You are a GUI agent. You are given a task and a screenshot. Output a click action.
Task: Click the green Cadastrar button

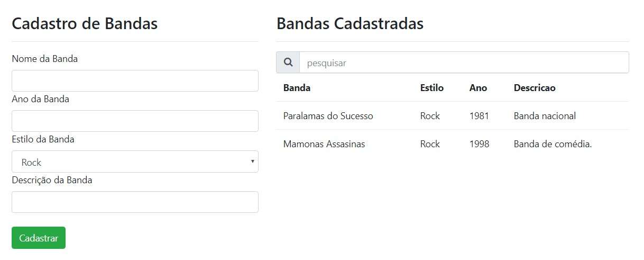point(39,238)
